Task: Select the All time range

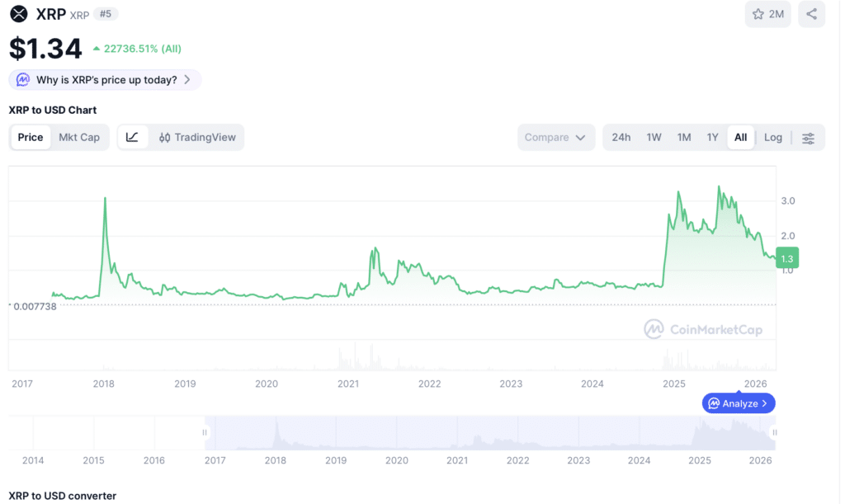Action: 740,137
